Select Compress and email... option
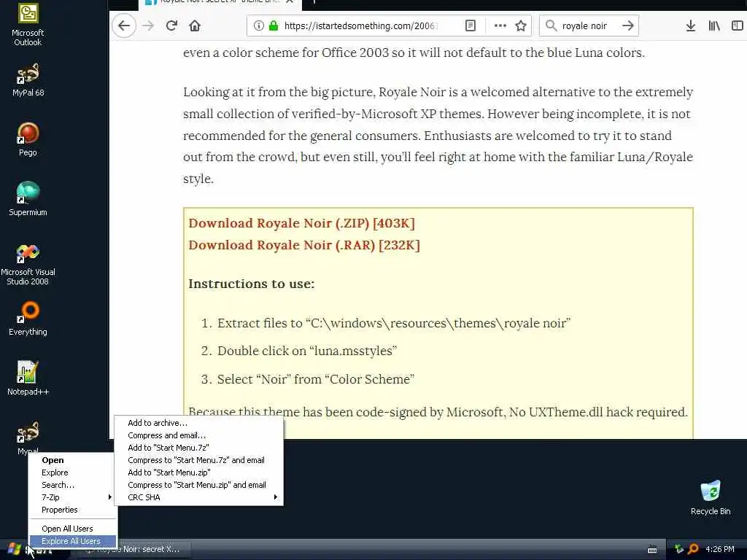Viewport: 747px width, 560px height. pos(198,435)
